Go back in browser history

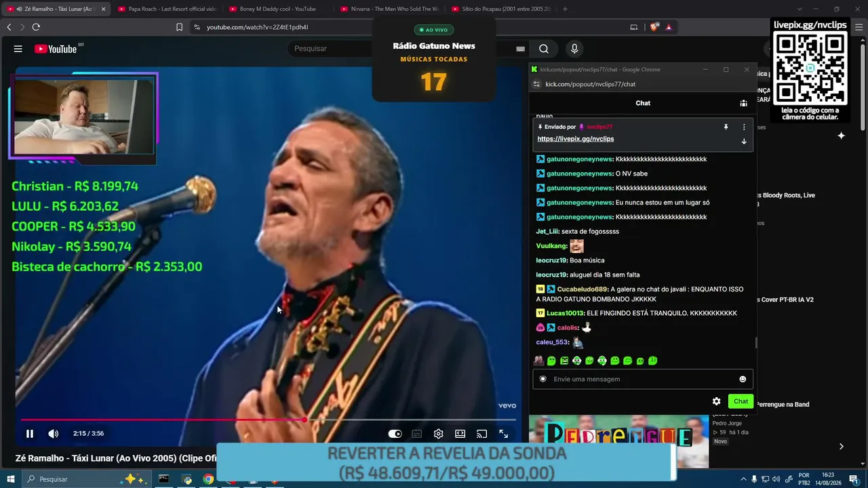tap(9, 27)
